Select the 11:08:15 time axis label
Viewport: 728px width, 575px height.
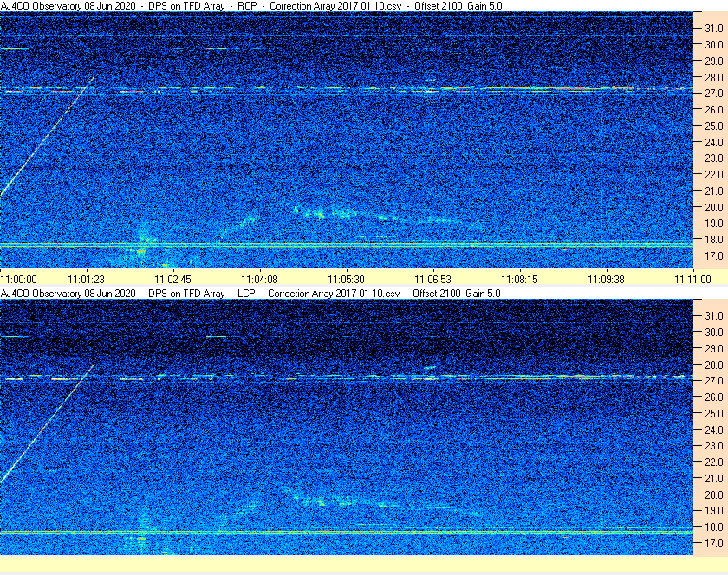pos(519,280)
